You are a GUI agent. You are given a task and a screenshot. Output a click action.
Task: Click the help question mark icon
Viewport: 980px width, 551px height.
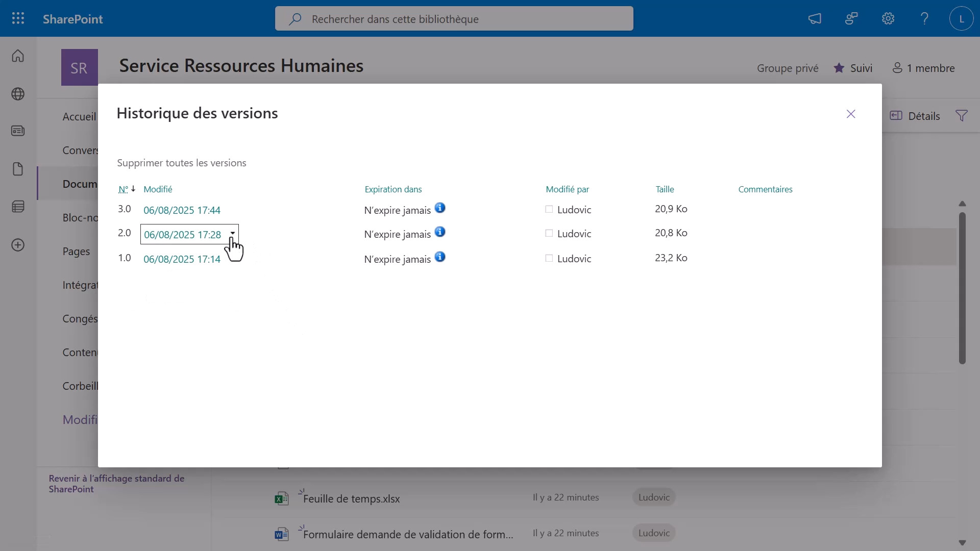tap(924, 19)
